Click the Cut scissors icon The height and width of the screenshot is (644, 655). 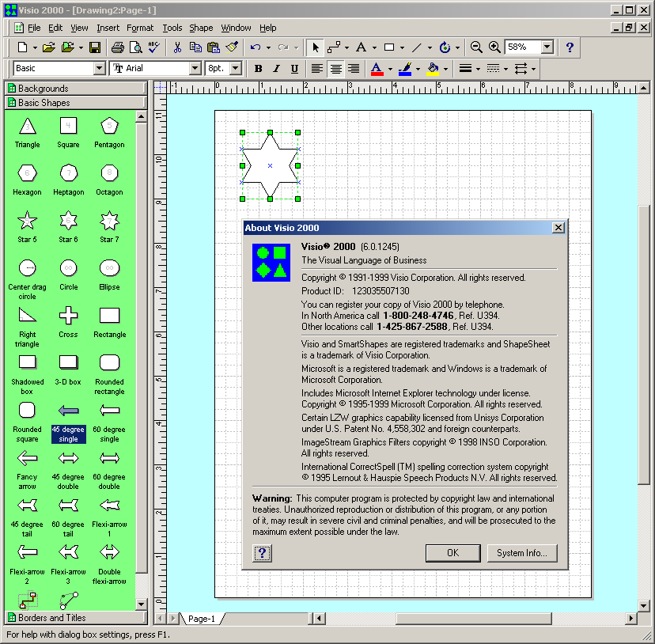pos(177,47)
